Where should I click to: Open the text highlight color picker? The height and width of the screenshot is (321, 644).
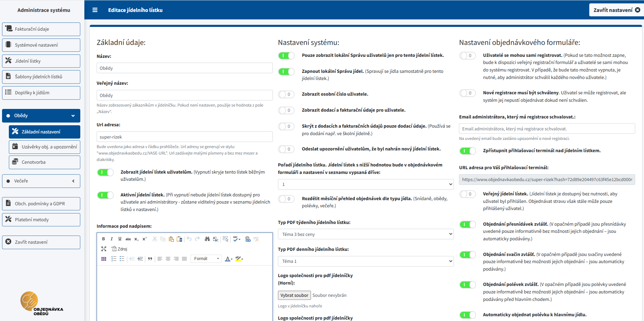[x=239, y=259]
